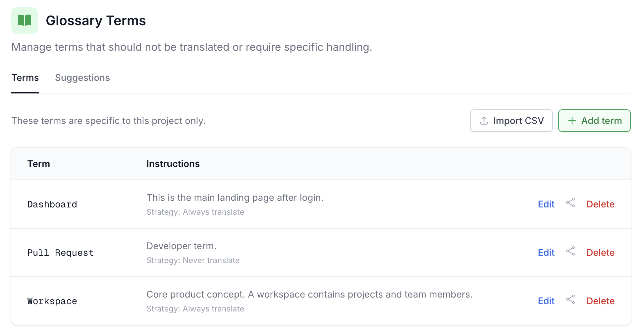Delete the Pull Request term
The height and width of the screenshot is (336, 644).
pyautogui.click(x=600, y=252)
